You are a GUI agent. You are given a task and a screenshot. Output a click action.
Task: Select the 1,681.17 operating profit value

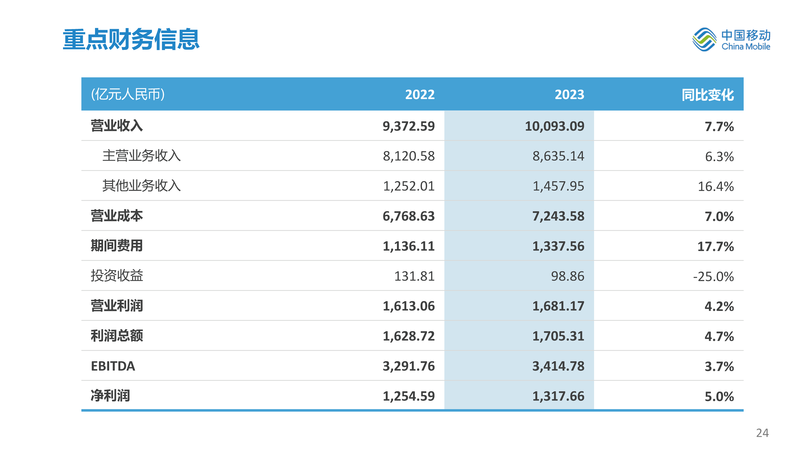coord(553,306)
